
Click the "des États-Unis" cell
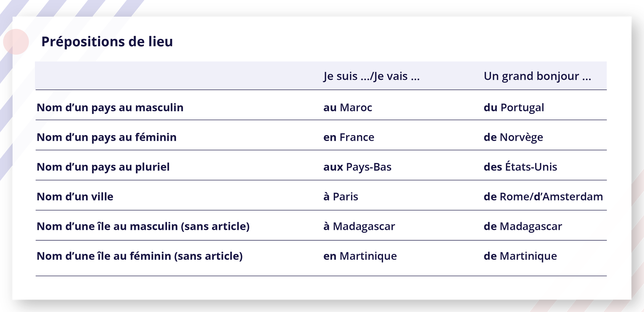(x=520, y=167)
